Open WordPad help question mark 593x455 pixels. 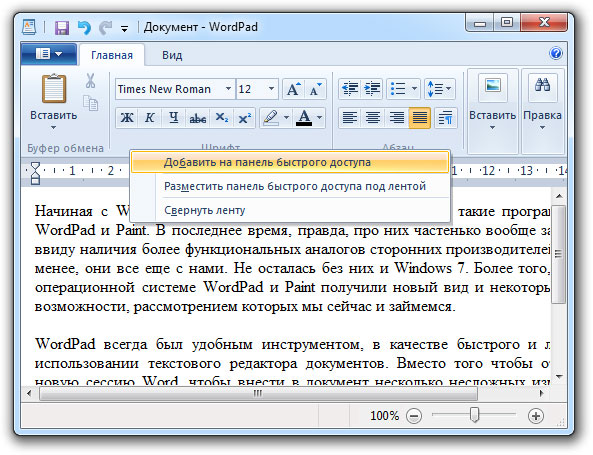coord(556,53)
